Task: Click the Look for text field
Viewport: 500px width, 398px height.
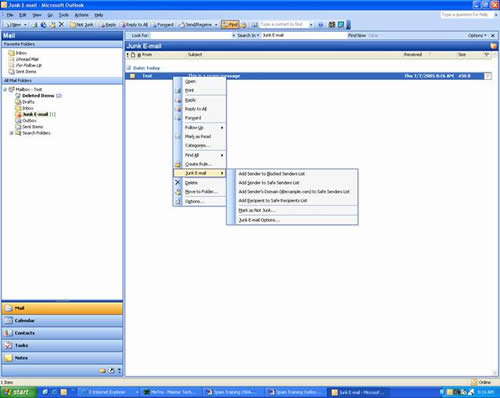Action: 191,35
